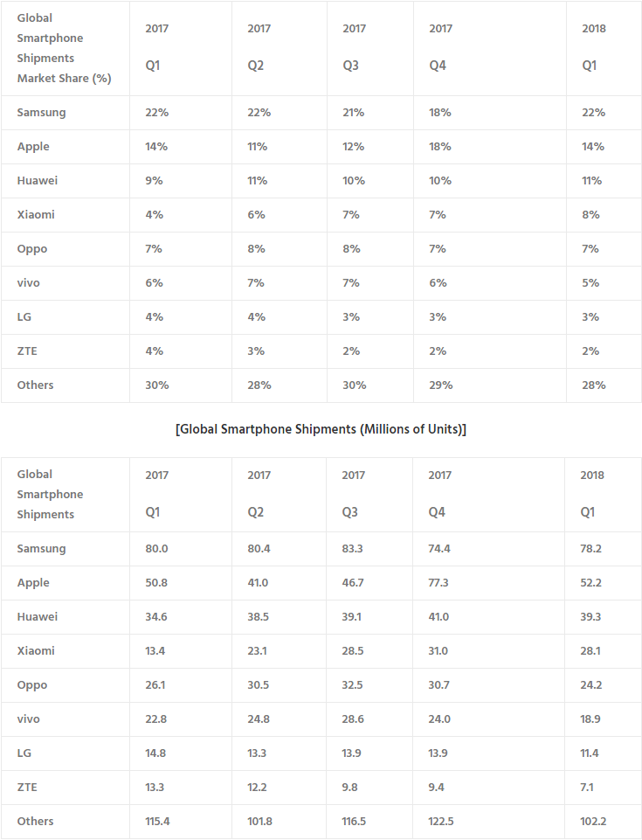The width and height of the screenshot is (642, 840).
Task: Click vivo 2018 Q1 share 5% cell
Action: (604, 283)
